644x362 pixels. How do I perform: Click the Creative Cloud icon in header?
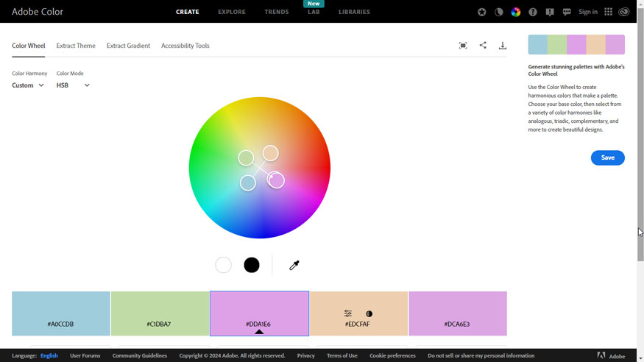[624, 12]
